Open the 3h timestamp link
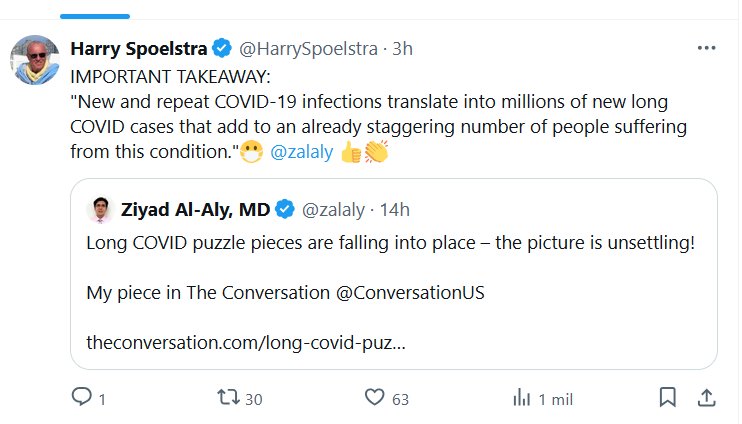 (x=403, y=48)
